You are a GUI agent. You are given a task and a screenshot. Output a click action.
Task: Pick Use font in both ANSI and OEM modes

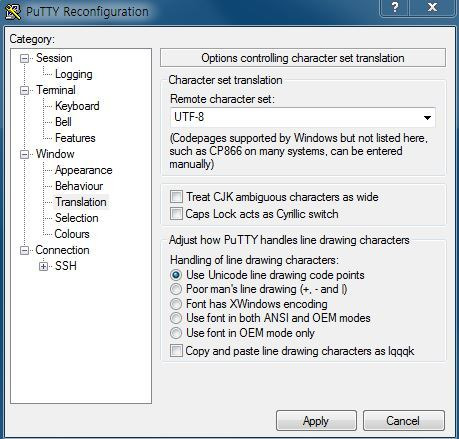tap(176, 318)
